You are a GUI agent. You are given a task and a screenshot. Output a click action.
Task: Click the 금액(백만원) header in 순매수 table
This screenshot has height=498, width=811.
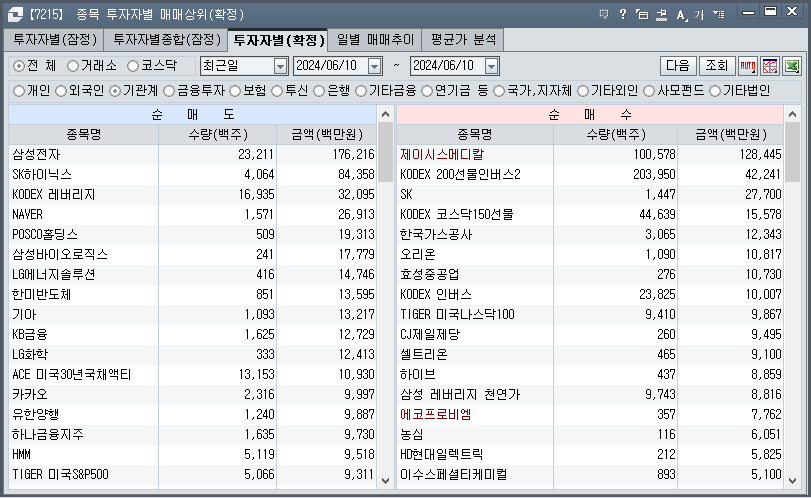click(730, 134)
